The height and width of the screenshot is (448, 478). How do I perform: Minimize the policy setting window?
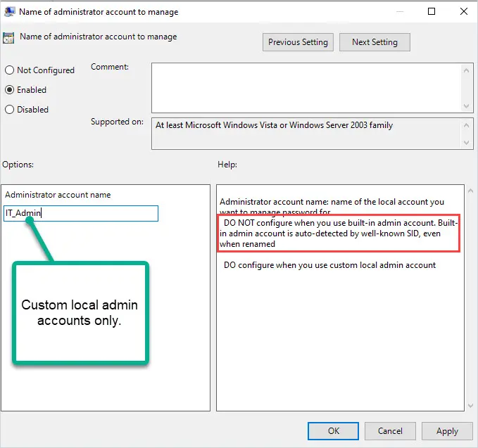(x=400, y=11)
